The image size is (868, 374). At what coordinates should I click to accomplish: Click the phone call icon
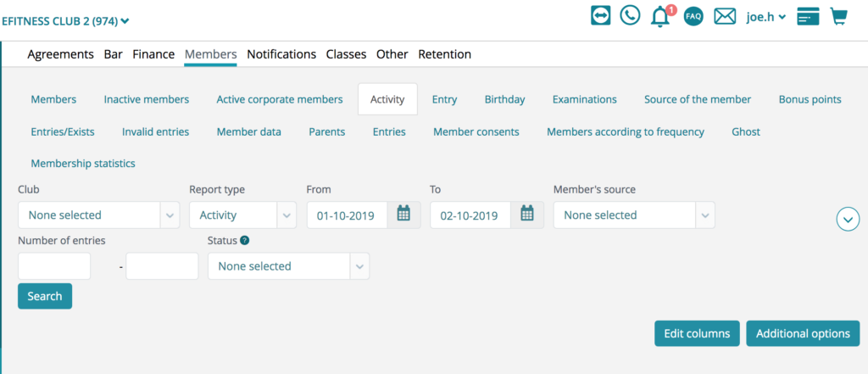(630, 15)
